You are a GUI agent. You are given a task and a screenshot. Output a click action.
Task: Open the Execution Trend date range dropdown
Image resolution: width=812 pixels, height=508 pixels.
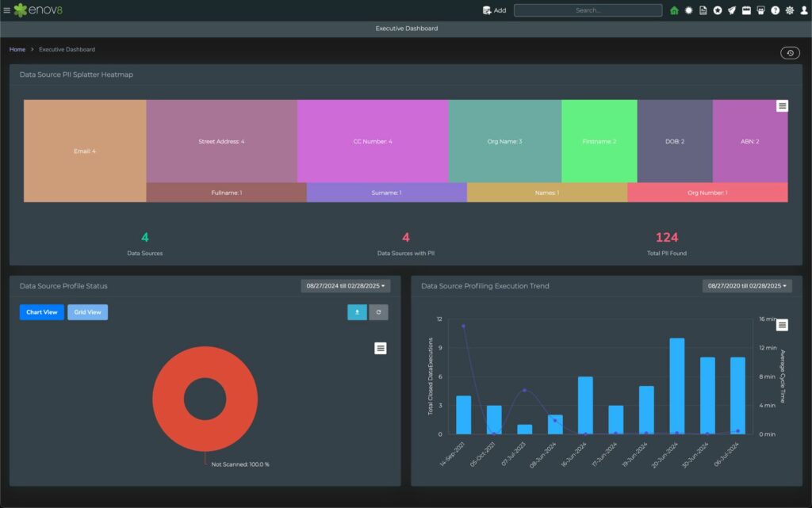pyautogui.click(x=746, y=286)
